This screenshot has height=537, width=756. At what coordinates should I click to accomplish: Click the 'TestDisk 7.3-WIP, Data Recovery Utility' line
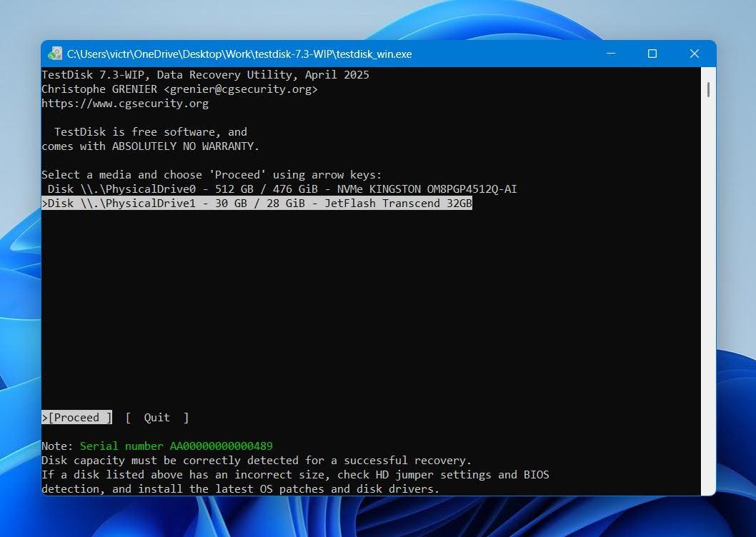[x=205, y=75]
